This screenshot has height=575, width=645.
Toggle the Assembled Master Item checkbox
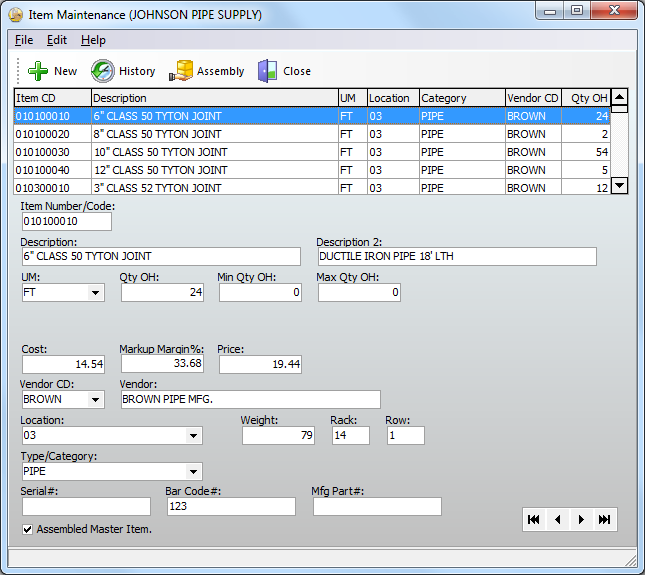[x=27, y=529]
